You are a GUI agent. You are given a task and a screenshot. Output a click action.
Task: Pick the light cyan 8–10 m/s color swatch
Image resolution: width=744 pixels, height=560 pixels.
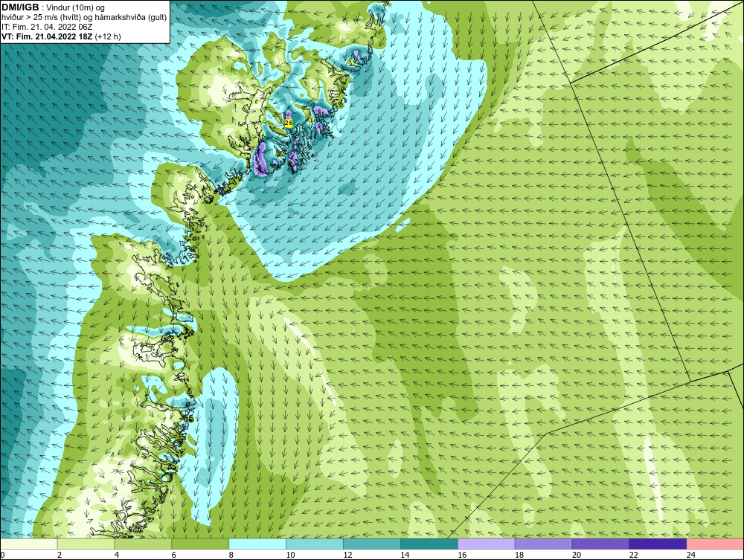point(257,544)
